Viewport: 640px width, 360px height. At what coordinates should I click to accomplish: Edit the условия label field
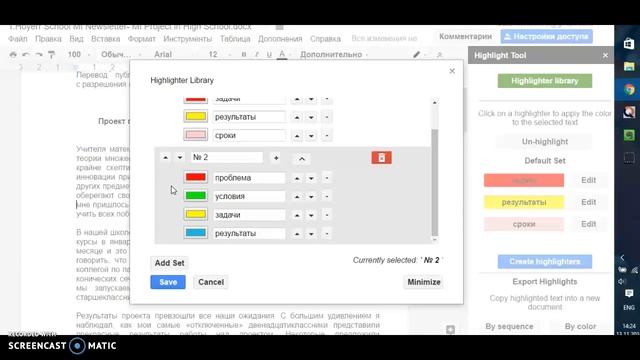249,196
